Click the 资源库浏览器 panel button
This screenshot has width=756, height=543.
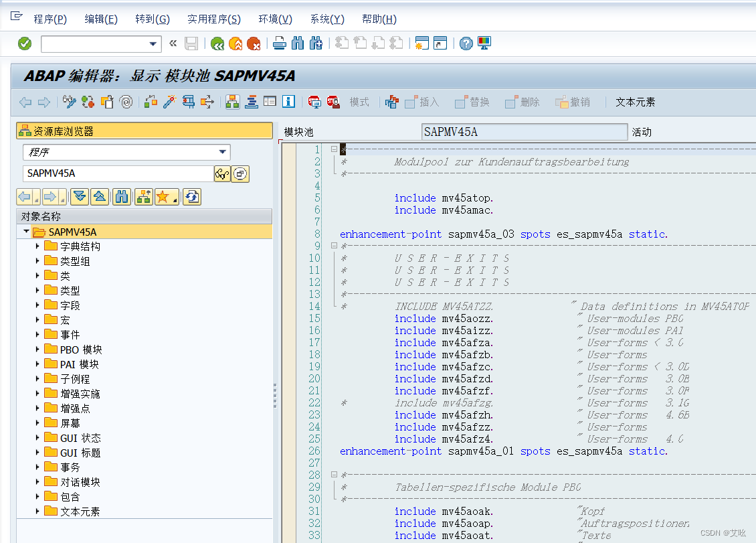point(144,131)
